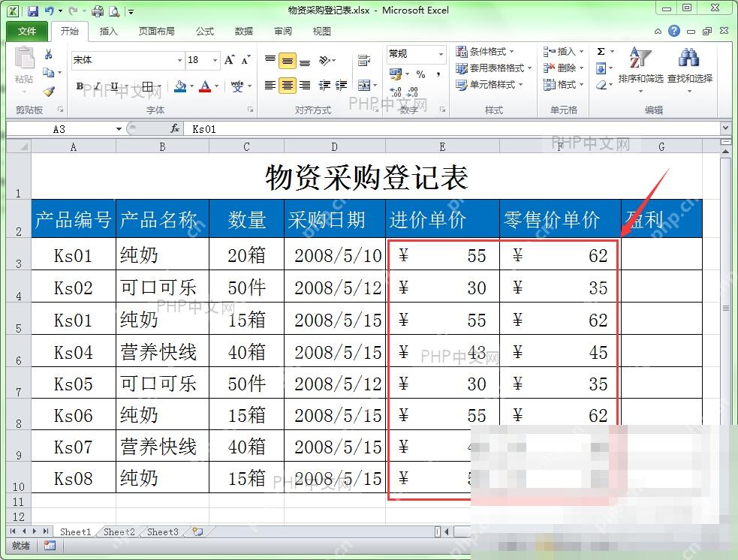This screenshot has width=738, height=560.
Task: Toggle middle vertical alignment
Action: pyautogui.click(x=287, y=60)
